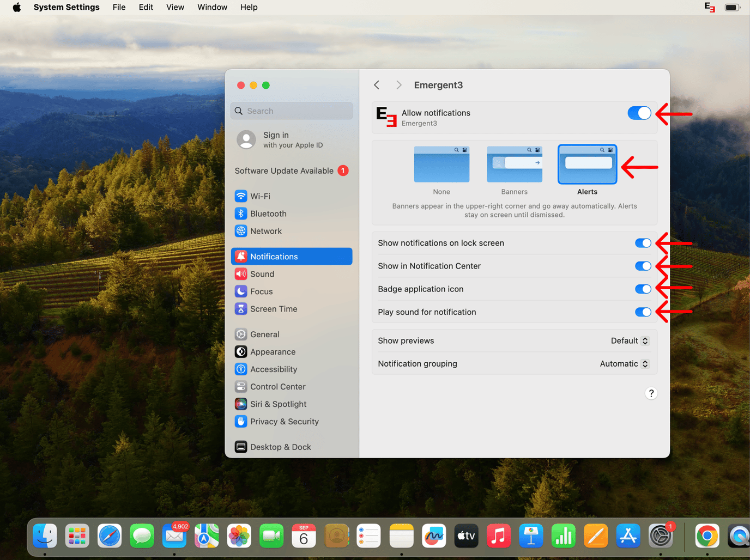
Task: Select Bluetooth in the sidebar
Action: pos(267,214)
